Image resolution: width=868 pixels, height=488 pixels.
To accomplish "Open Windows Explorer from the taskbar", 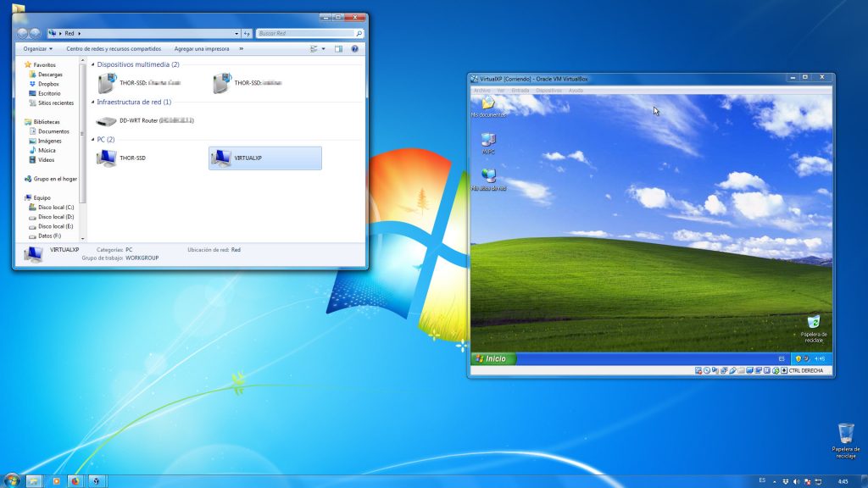I will 34,481.
